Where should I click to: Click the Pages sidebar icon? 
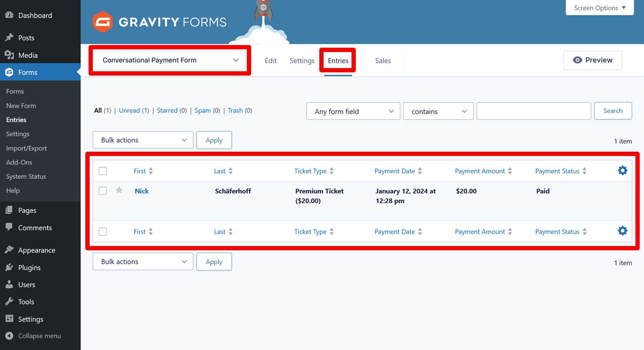click(x=9, y=211)
